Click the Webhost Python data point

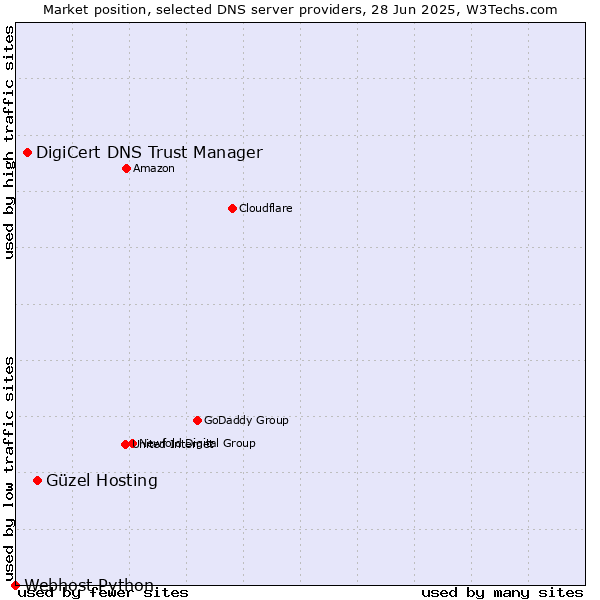tap(15, 585)
